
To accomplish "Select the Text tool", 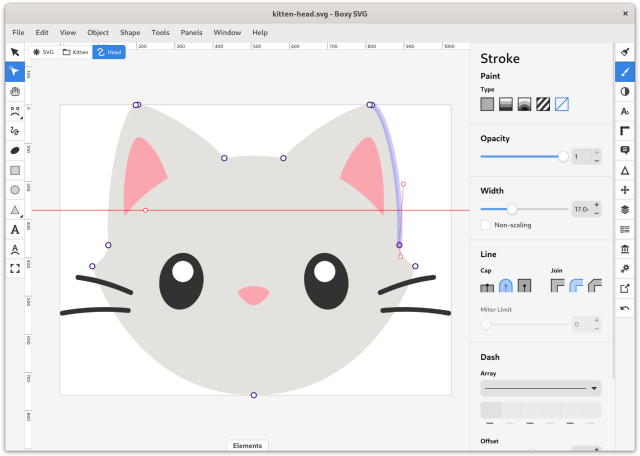I will click(15, 229).
